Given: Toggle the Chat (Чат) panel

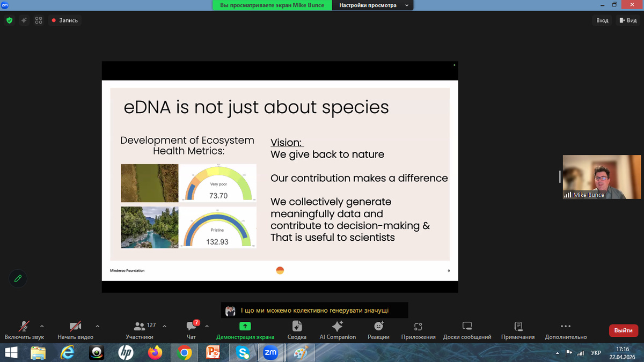Looking at the screenshot, I should (192, 330).
